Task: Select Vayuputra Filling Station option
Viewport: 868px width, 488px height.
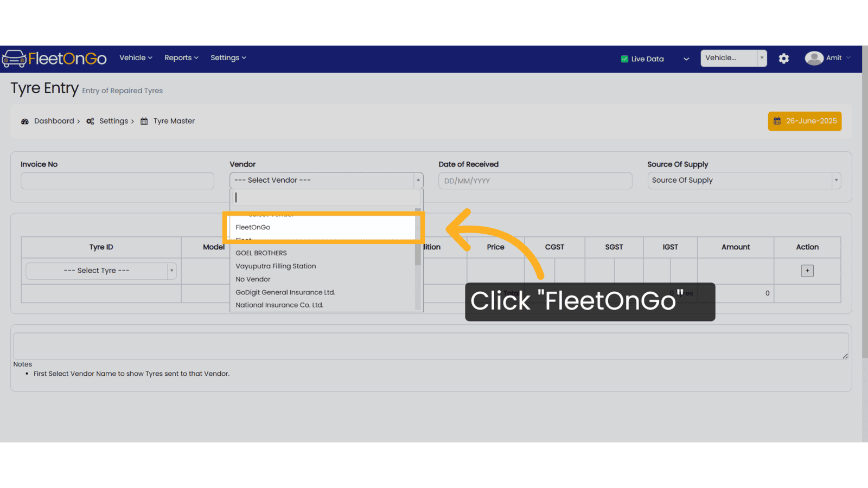Action: pos(322,266)
